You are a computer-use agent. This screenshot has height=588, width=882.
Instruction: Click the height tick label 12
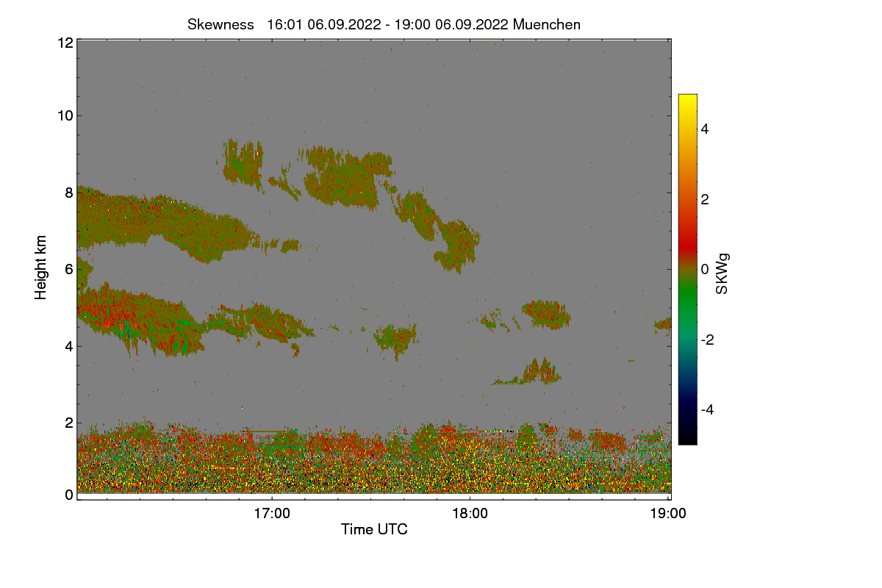[x=65, y=43]
